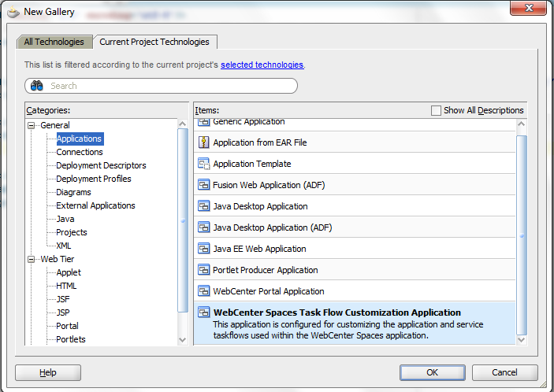The height and width of the screenshot is (392, 554).
Task: Click the Portlet Producer Application icon
Action: pyautogui.click(x=203, y=269)
